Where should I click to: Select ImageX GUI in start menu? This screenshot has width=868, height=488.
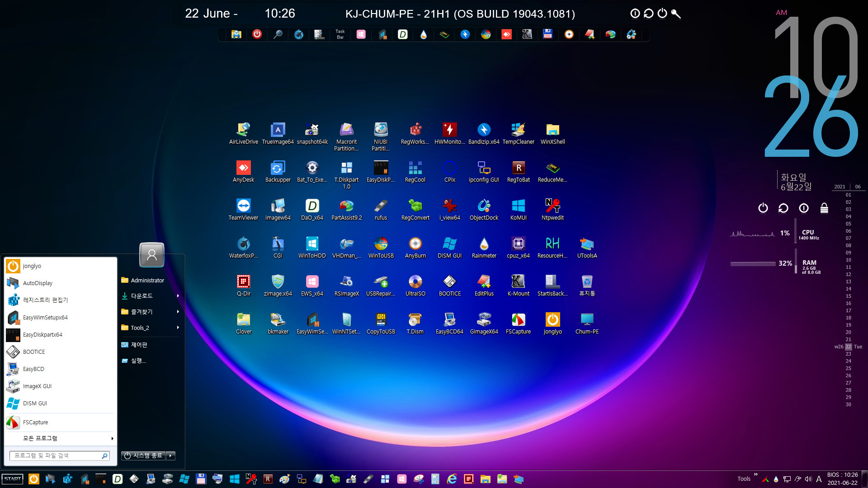(60, 386)
